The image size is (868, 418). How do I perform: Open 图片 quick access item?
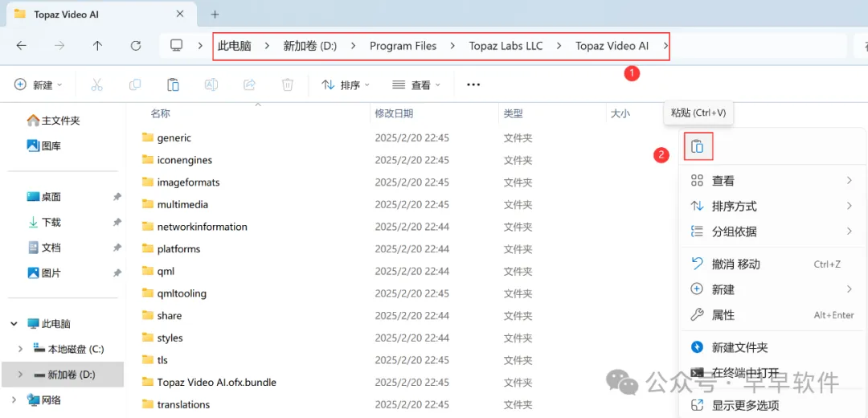[43, 273]
